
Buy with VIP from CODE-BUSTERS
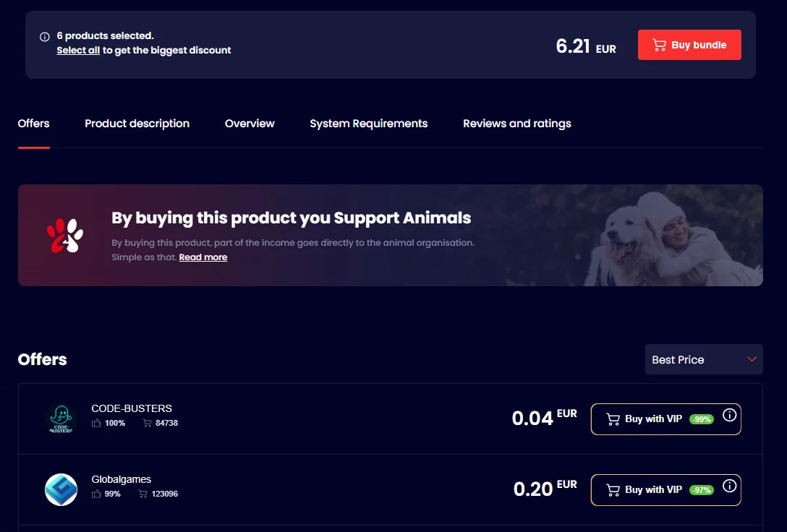click(x=654, y=419)
